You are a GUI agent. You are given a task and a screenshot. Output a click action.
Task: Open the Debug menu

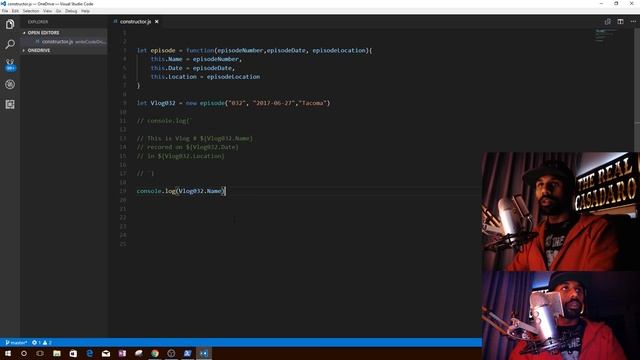(71, 11)
